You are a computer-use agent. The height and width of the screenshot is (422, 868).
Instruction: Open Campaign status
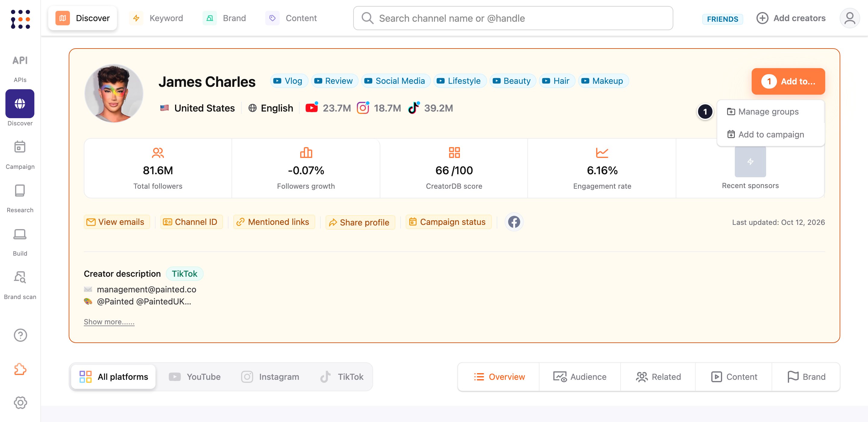(x=448, y=222)
